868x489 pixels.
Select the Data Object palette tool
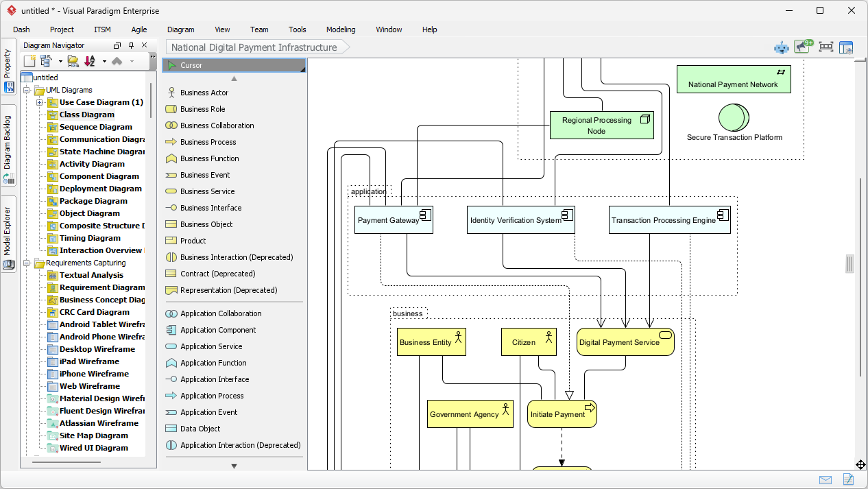point(200,429)
